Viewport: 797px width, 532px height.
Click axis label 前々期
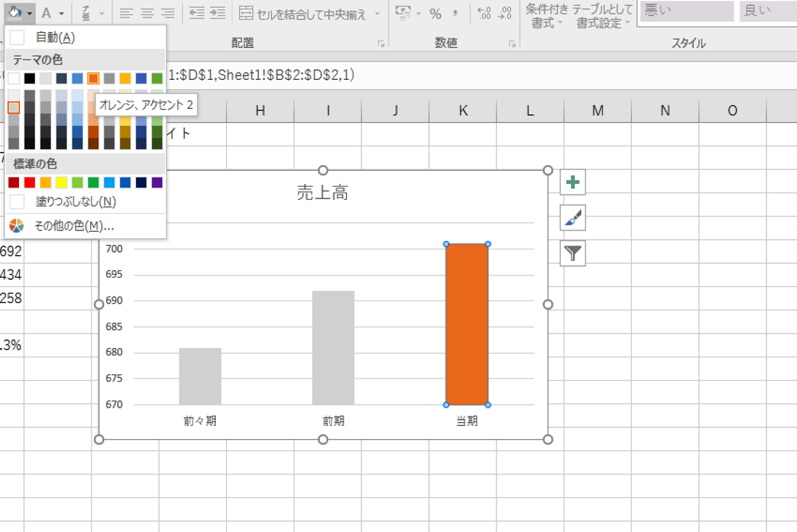pyautogui.click(x=200, y=421)
